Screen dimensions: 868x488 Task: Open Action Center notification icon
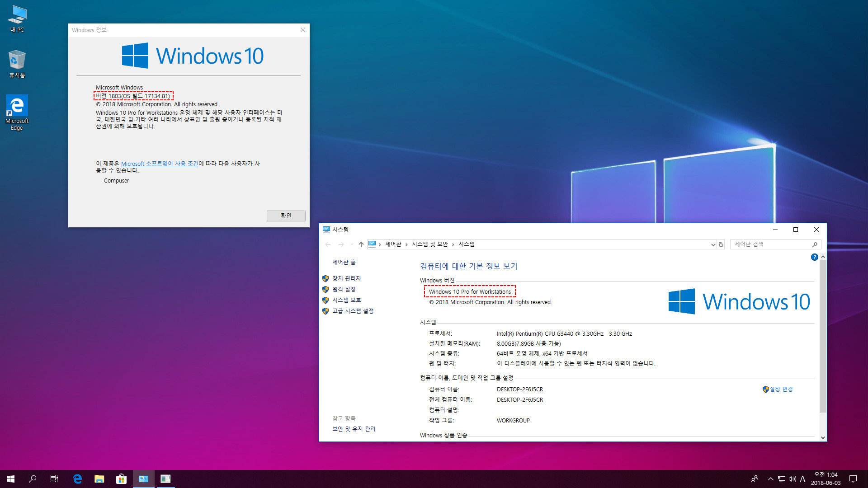[853, 479]
